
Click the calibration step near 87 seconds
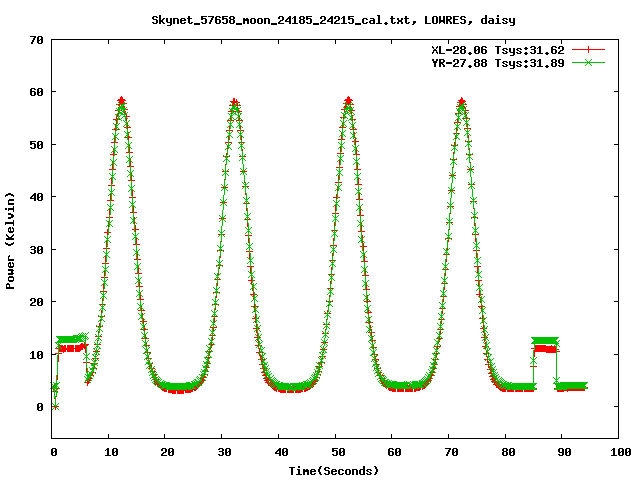click(544, 344)
